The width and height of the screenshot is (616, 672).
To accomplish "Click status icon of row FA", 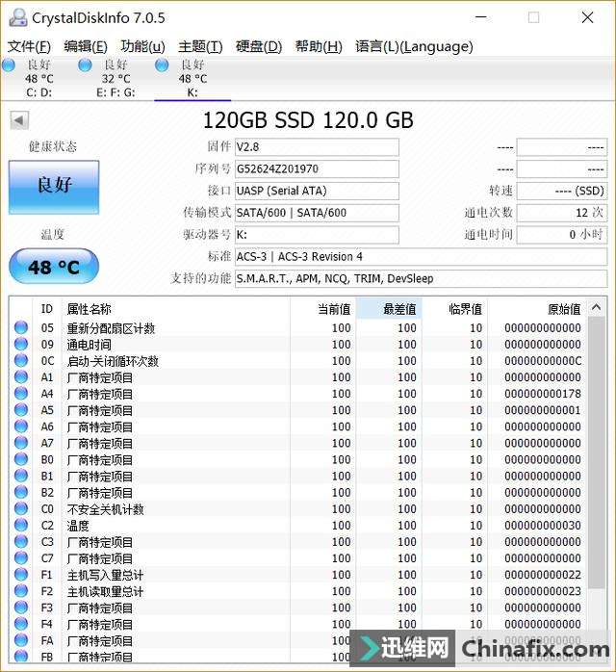I will point(21,640).
